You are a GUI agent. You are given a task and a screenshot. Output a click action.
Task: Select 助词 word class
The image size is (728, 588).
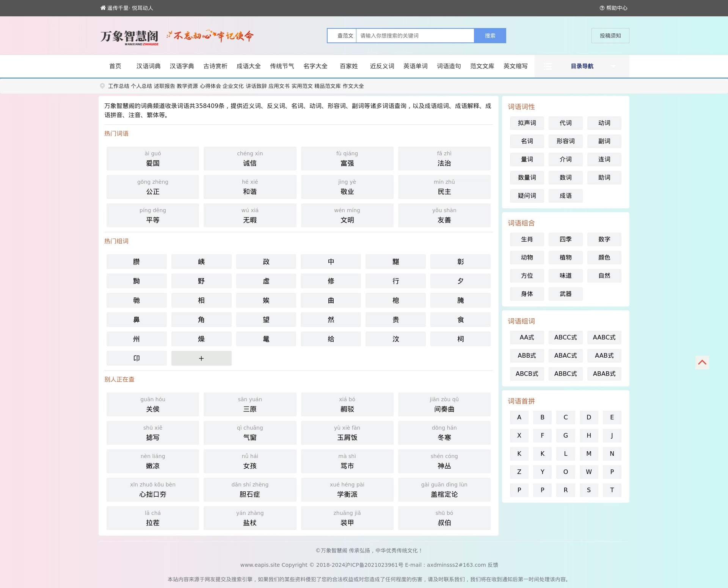tap(604, 177)
